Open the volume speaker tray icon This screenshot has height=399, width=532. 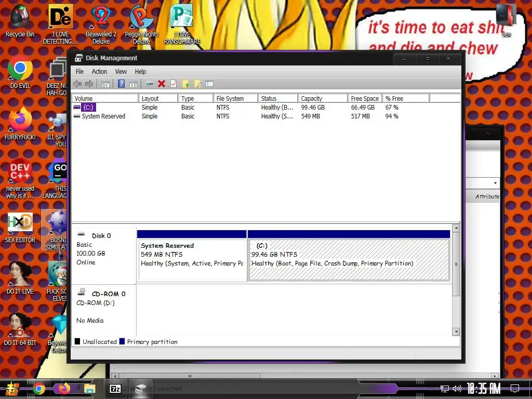click(x=457, y=389)
